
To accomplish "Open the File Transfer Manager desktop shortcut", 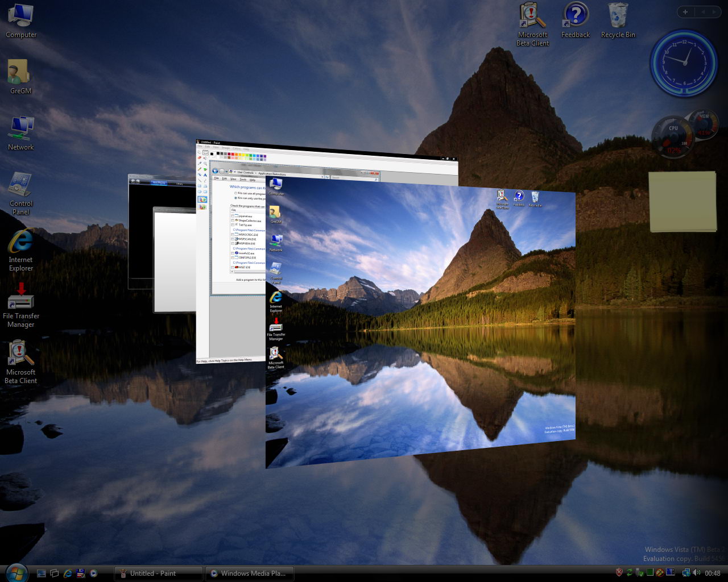I will (x=21, y=305).
